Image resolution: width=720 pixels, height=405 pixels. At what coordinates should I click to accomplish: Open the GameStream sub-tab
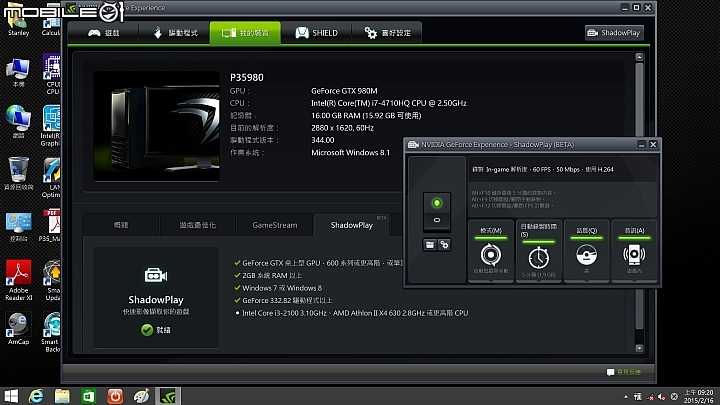pos(275,225)
